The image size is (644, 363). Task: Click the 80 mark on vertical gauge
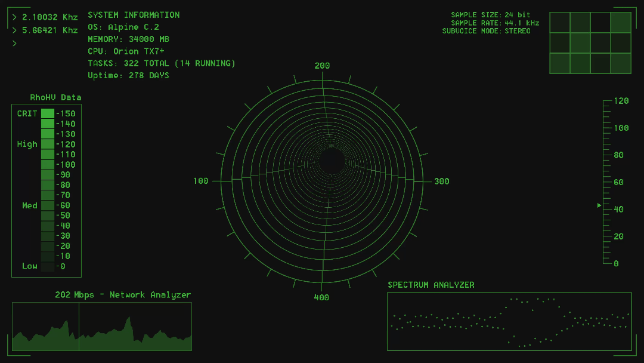[618, 155]
